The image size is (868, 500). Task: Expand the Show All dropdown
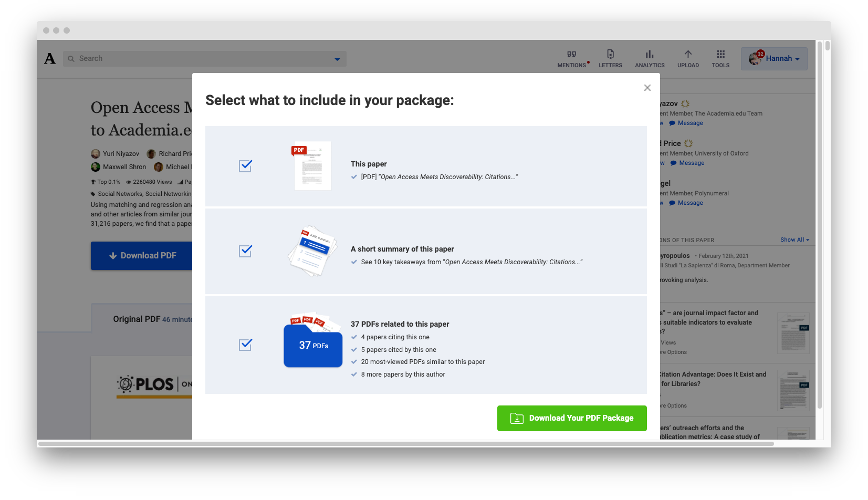794,239
